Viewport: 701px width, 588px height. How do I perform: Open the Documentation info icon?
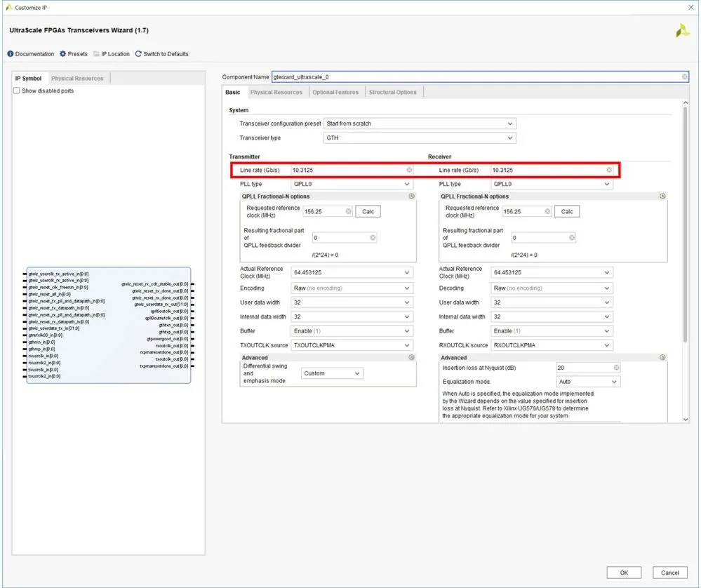coord(11,54)
